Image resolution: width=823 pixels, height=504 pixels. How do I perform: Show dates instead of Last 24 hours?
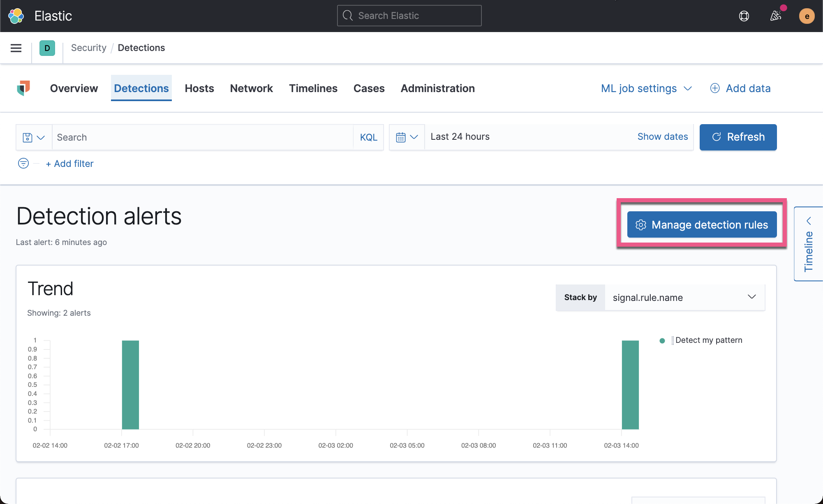(x=662, y=136)
